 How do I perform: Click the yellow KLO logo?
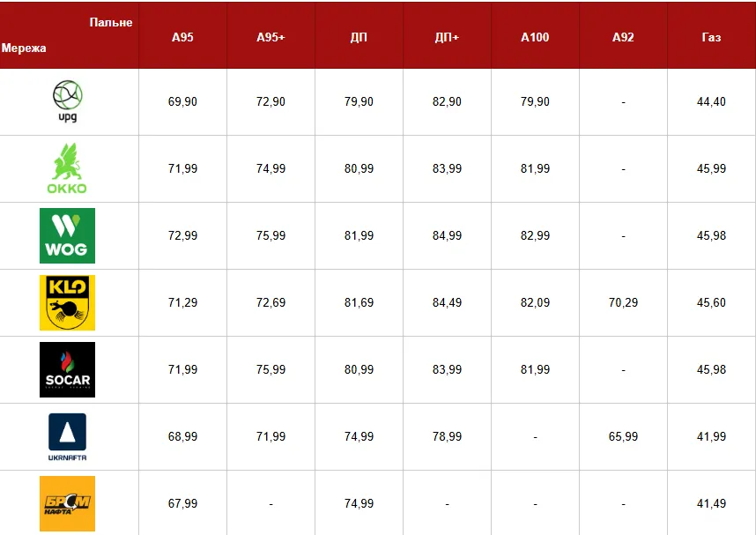click(68, 302)
